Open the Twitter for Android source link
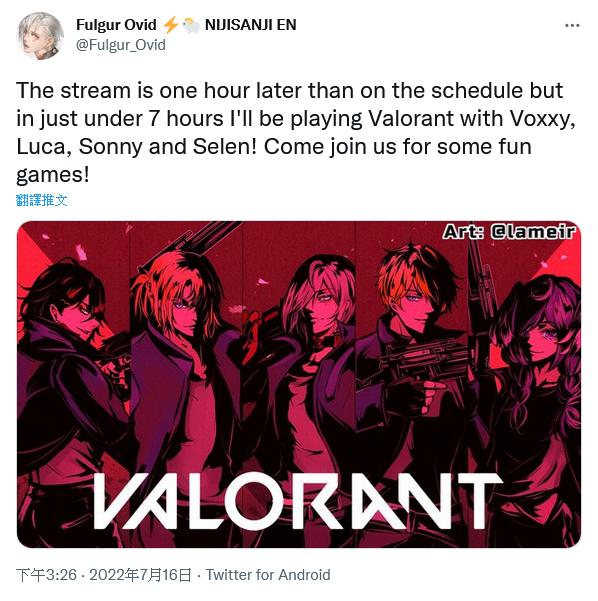Image resolution: width=598 pixels, height=601 pixels. point(268,575)
